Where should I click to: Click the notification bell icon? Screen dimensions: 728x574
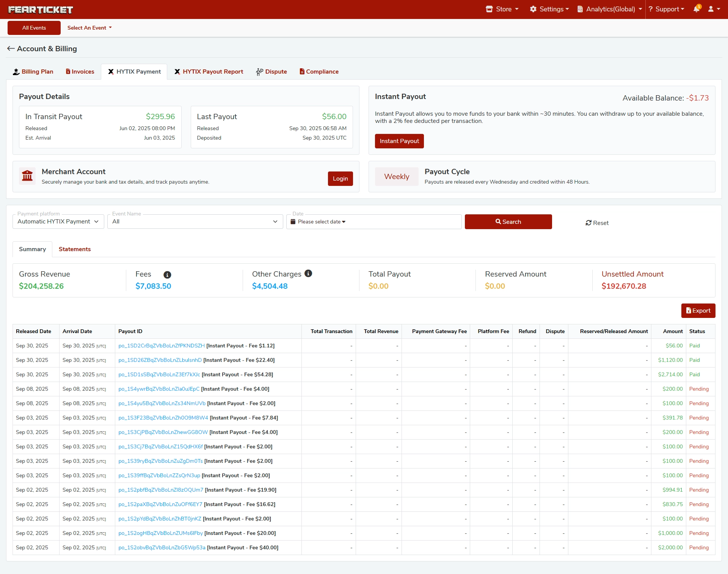696,9
